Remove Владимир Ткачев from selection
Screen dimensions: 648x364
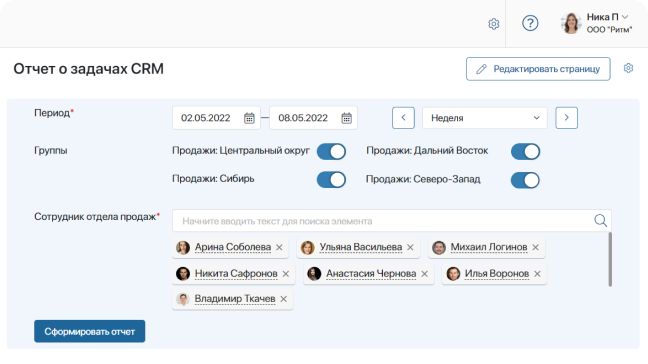(284, 299)
